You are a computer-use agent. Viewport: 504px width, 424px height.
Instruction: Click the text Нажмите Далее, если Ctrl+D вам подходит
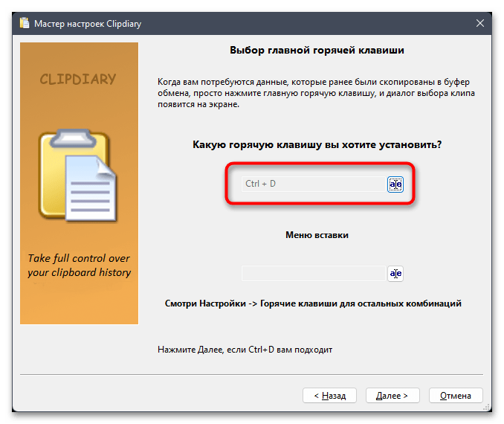coord(245,350)
